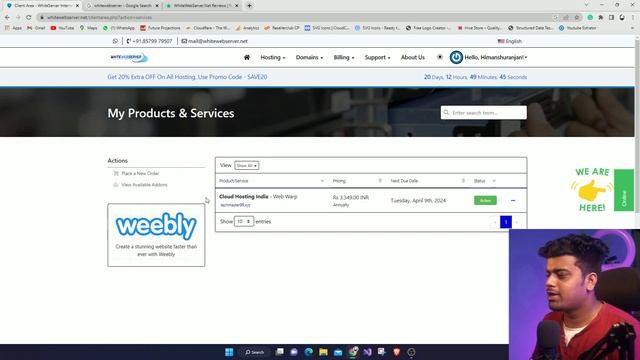The width and height of the screenshot is (640, 360).
Task: Click the green Active status badge
Action: point(485,200)
